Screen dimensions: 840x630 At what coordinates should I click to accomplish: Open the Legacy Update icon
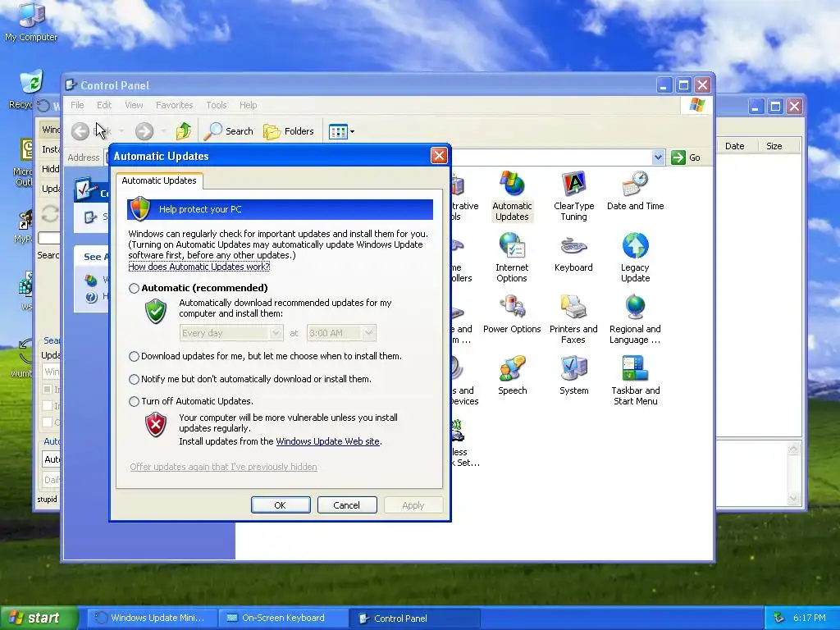[x=636, y=258]
